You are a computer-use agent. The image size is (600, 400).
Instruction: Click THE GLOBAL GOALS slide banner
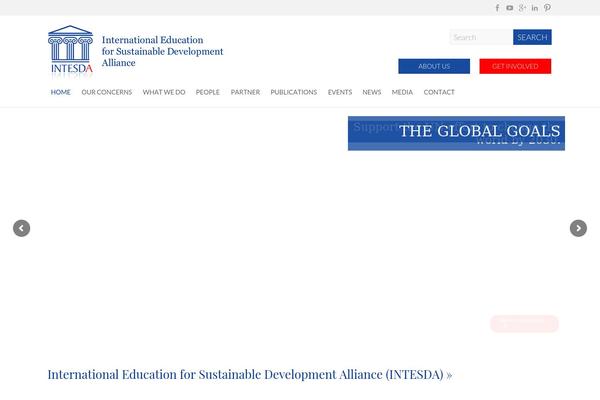coord(456,133)
